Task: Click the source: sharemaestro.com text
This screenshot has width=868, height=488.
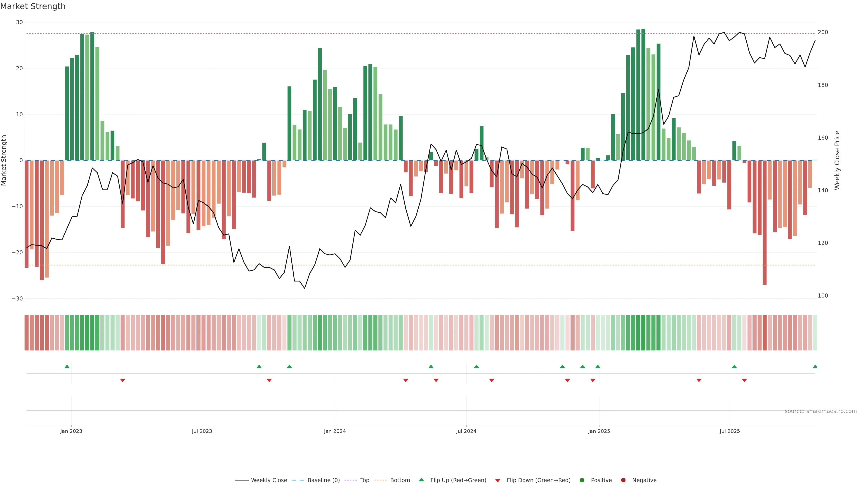Action: 821,411
